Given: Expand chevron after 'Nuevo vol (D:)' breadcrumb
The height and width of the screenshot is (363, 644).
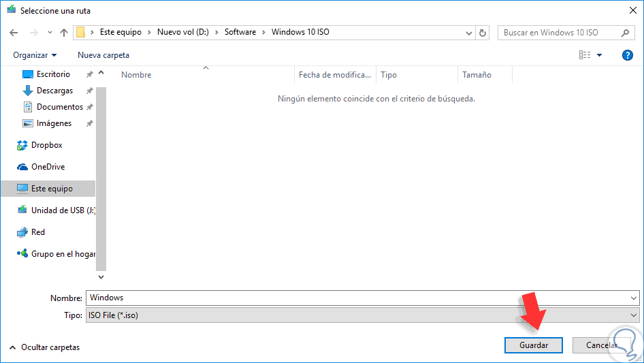Looking at the screenshot, I should click(x=216, y=33).
